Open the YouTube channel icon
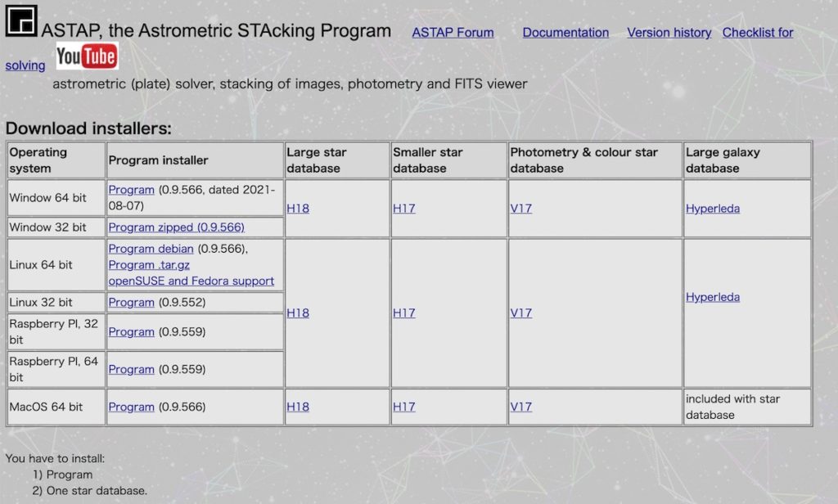The width and height of the screenshot is (838, 504). 87,57
